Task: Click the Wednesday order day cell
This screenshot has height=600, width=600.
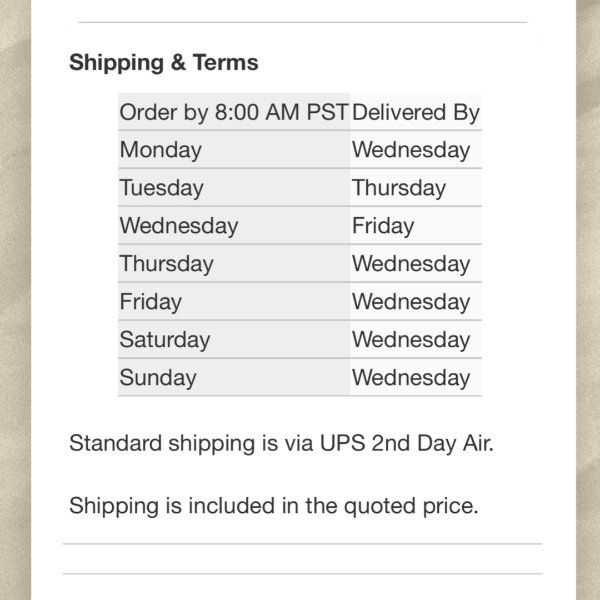Action: [x=234, y=225]
